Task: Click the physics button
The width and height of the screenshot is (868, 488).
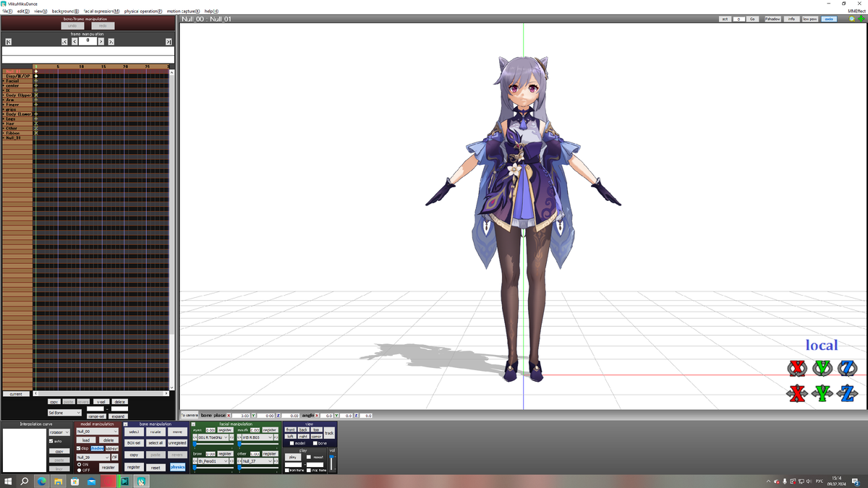Action: (177, 467)
